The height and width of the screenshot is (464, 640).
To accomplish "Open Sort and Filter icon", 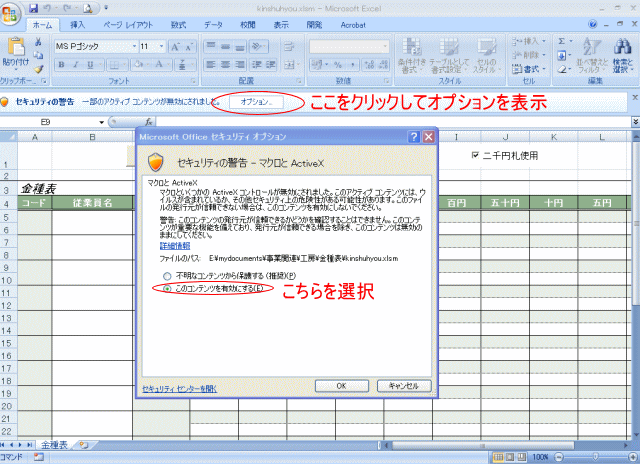I will [x=592, y=55].
